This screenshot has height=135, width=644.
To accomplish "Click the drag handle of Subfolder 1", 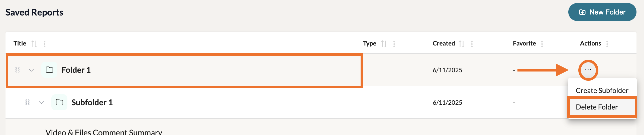I will pos(28,102).
